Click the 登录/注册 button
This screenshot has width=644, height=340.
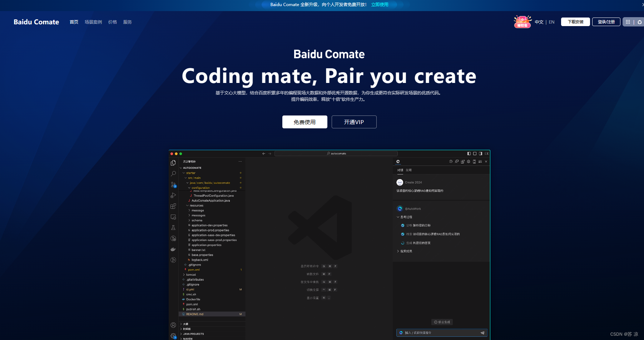pyautogui.click(x=606, y=22)
